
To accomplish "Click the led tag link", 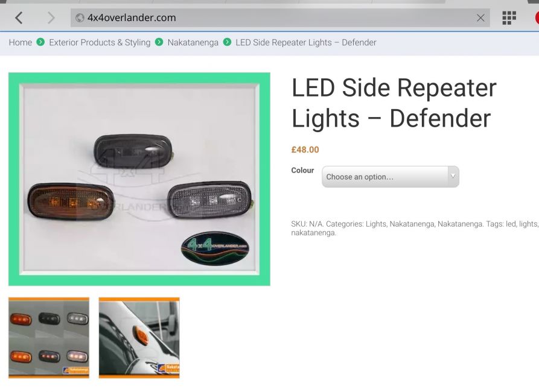I will point(511,224).
